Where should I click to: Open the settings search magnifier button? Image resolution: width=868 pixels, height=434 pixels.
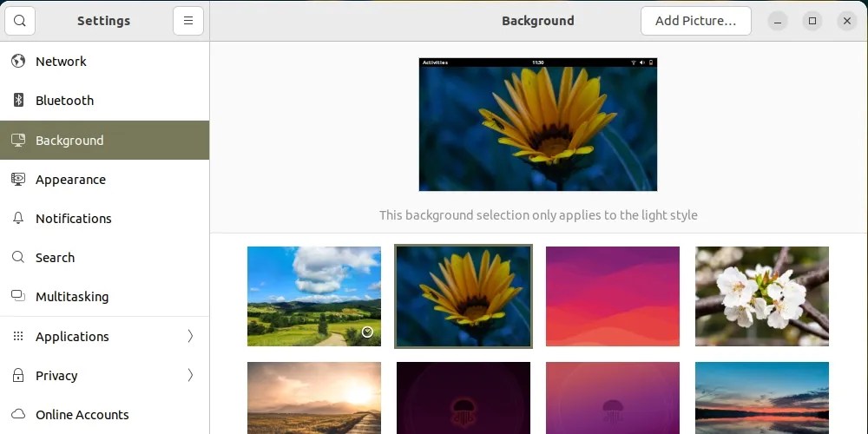20,21
